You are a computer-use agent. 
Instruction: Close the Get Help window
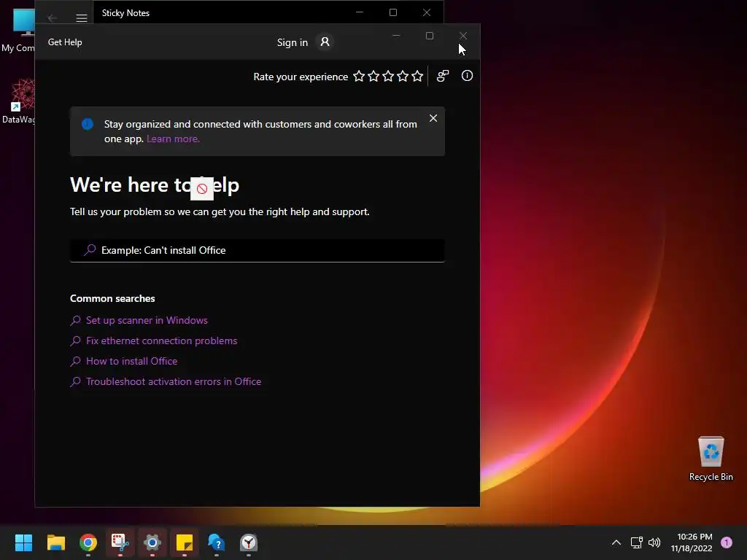click(x=463, y=36)
